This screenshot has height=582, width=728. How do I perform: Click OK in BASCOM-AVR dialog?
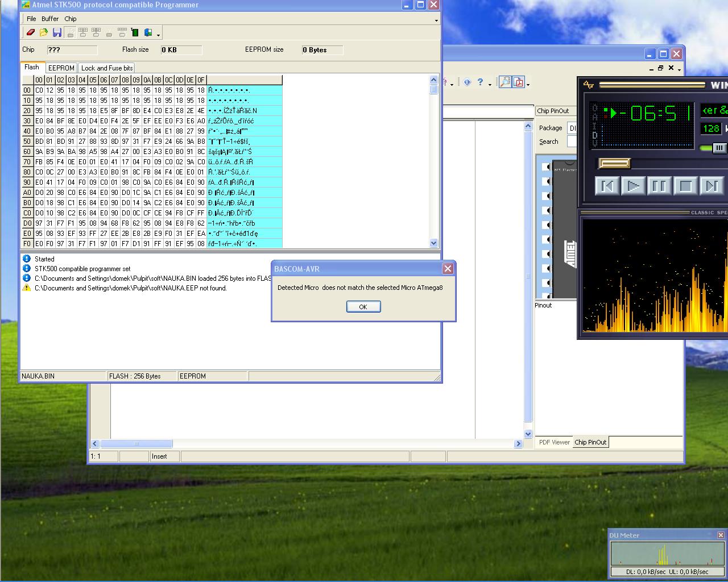coord(363,307)
